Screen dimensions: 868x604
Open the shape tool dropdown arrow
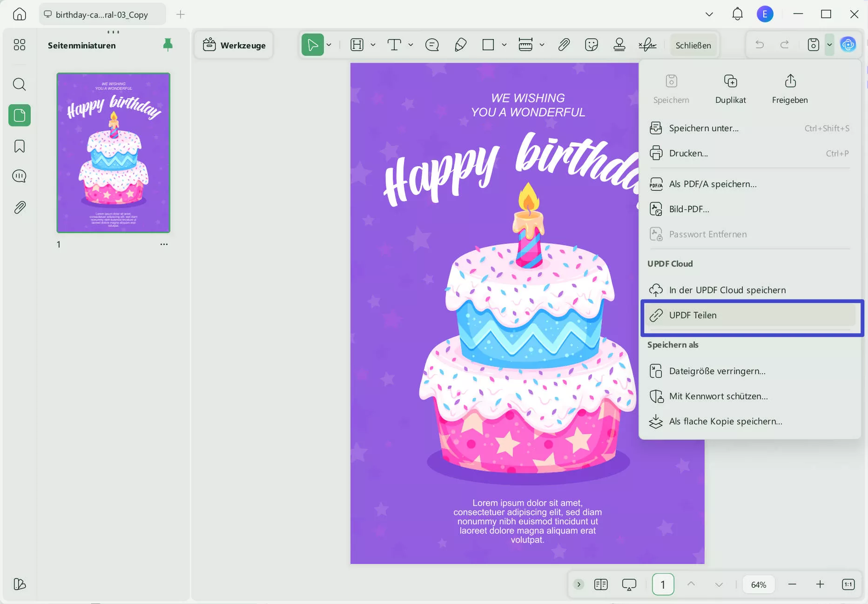pyautogui.click(x=504, y=45)
